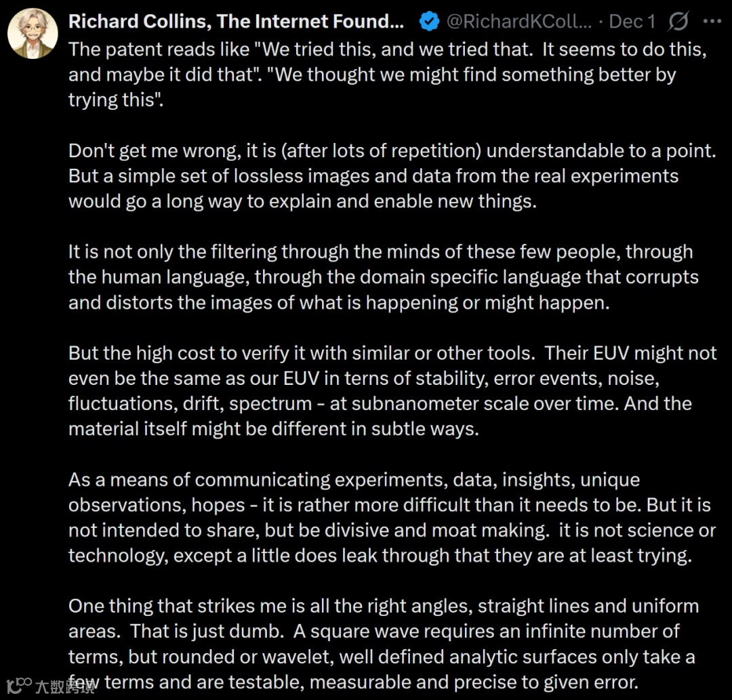Open Richard Collins' profile avatar
Image resolution: width=732 pixels, height=700 pixels.
click(33, 34)
